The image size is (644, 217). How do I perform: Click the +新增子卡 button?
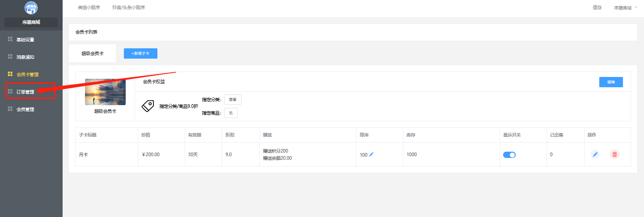[x=140, y=53]
